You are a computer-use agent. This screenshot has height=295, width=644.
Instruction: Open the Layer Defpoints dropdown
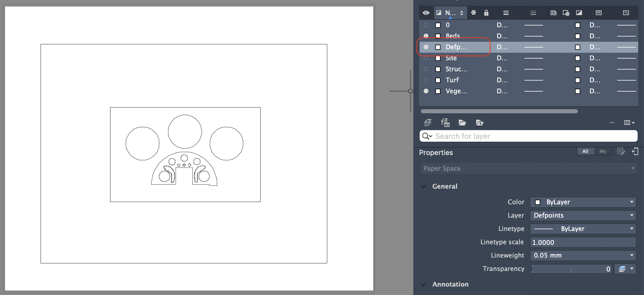click(x=583, y=215)
